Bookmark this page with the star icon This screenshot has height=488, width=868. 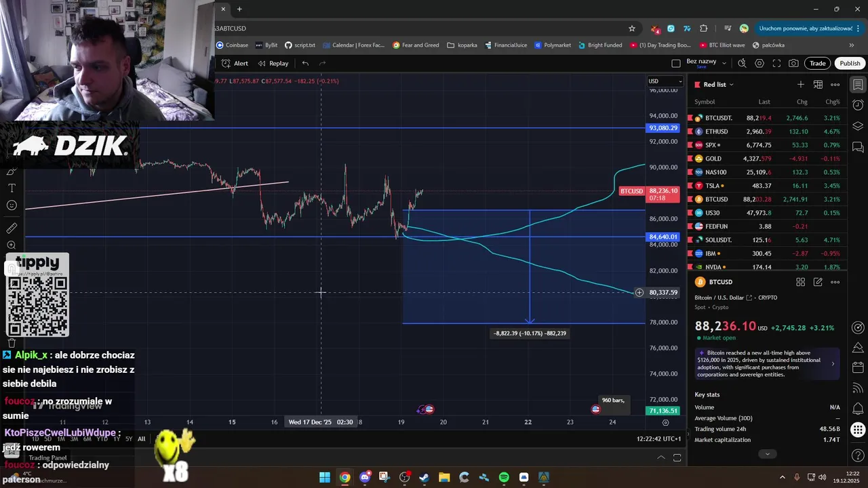coord(632,28)
